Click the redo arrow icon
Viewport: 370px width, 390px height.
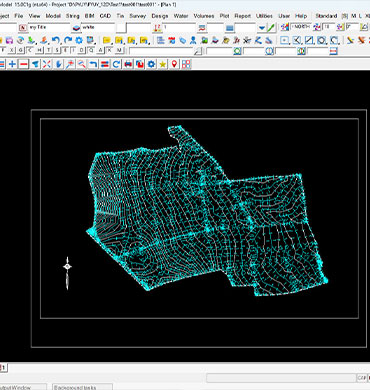(68, 40)
